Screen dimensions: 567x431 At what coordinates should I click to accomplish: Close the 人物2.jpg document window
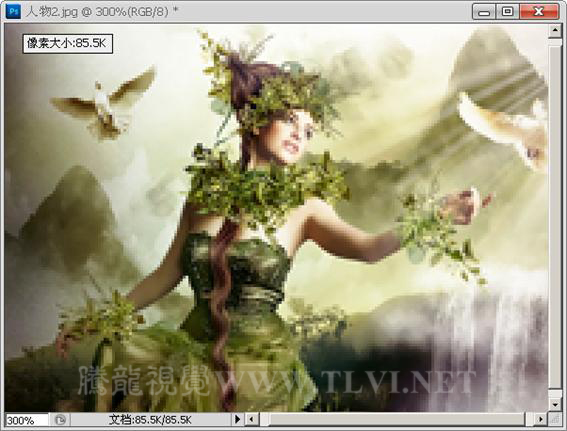pyautogui.click(x=539, y=12)
